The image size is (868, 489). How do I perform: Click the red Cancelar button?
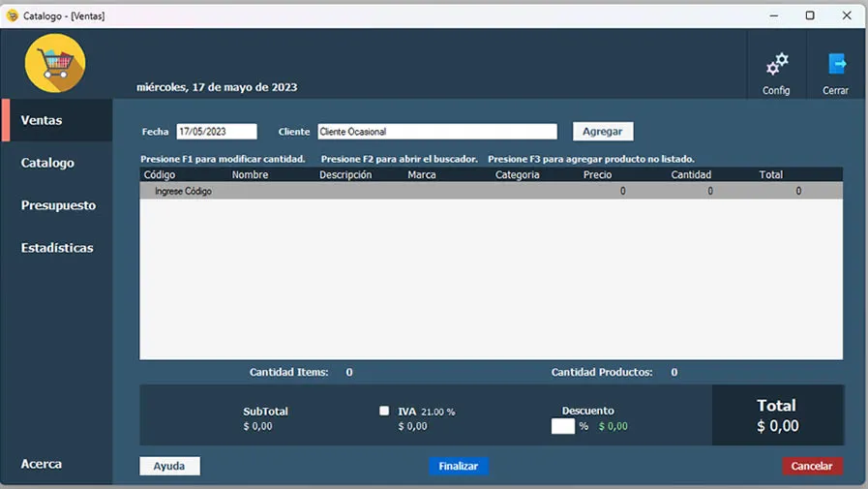(812, 466)
